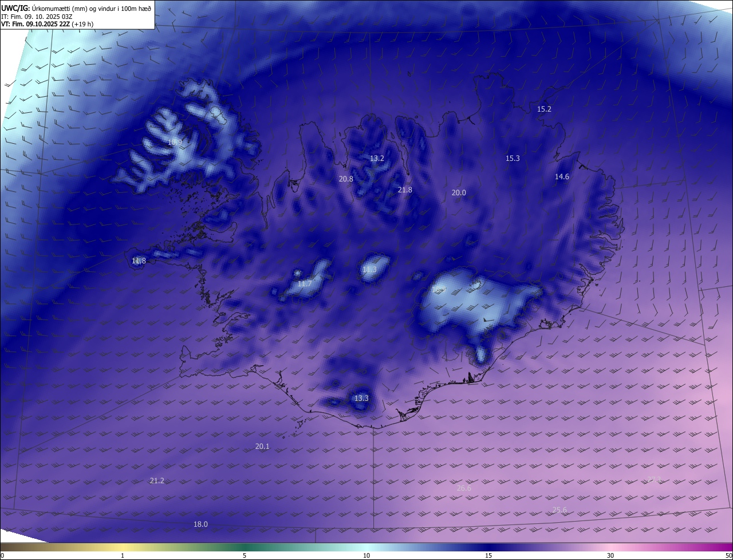This screenshot has width=733, height=560.
Task: Click the 25.6 value label over the ocean
Action: [x=559, y=510]
